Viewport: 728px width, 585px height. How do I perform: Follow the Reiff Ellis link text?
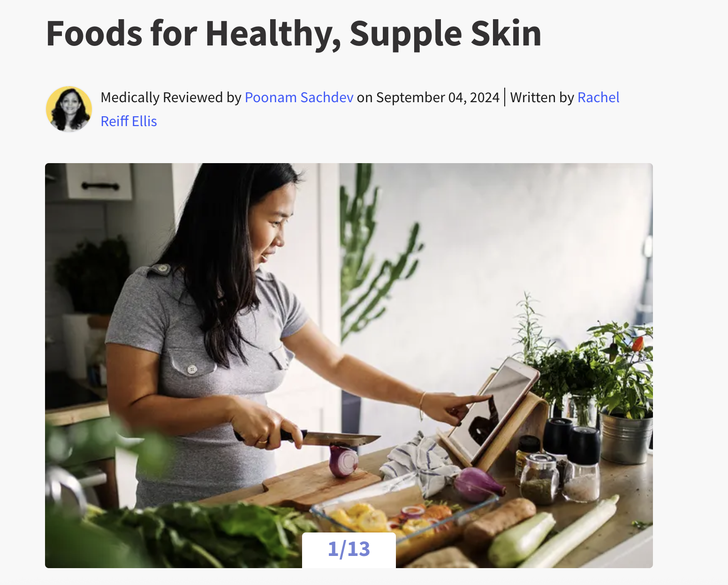tap(129, 121)
